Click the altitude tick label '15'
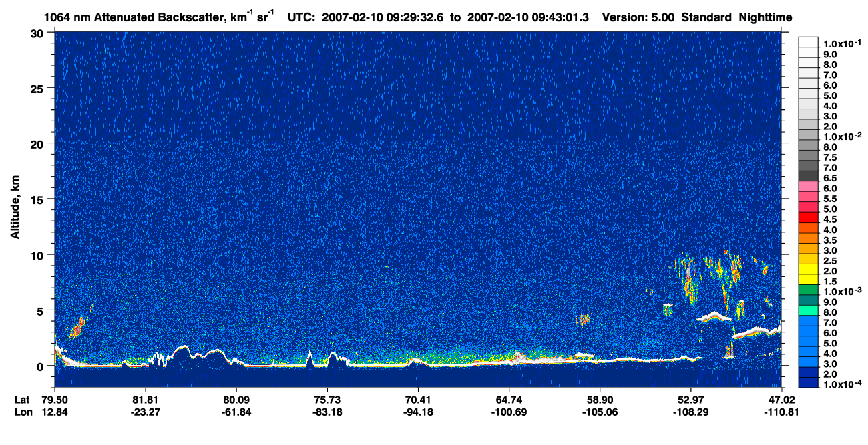 click(x=39, y=199)
